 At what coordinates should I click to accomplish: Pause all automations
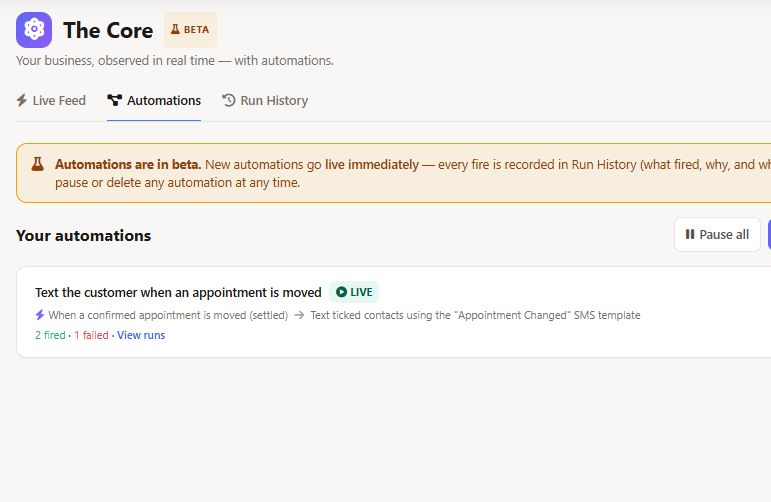(717, 235)
